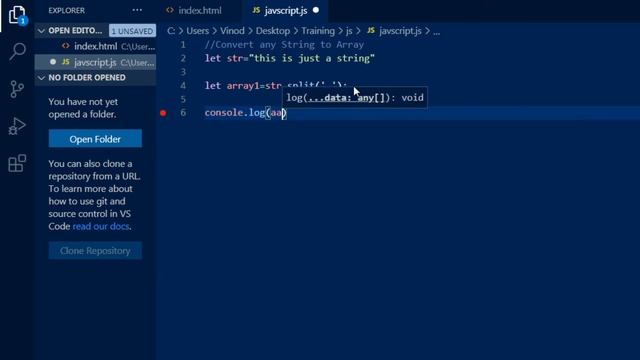Open the Extensions view icon
This screenshot has height=360, width=640.
(17, 163)
